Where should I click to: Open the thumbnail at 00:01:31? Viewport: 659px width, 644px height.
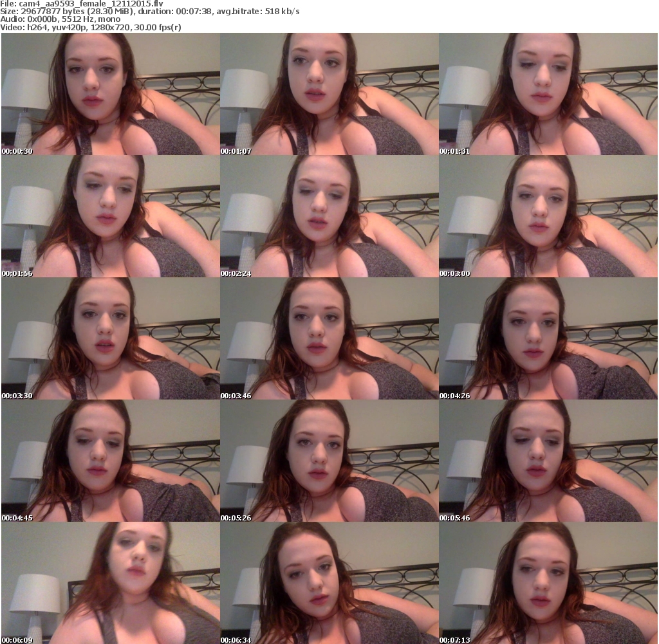point(548,94)
